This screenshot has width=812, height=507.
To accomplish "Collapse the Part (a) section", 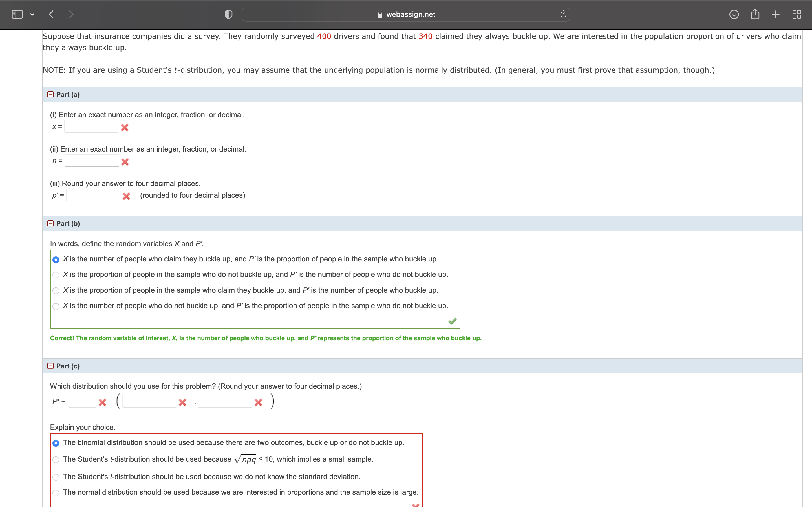I will (50, 94).
